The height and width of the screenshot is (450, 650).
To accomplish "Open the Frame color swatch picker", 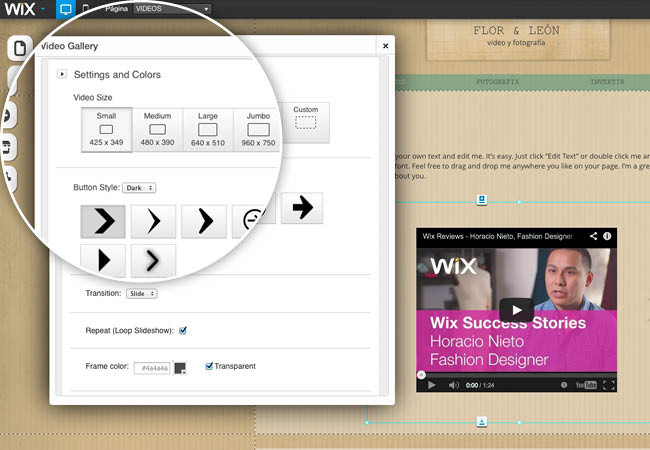I will [x=180, y=368].
